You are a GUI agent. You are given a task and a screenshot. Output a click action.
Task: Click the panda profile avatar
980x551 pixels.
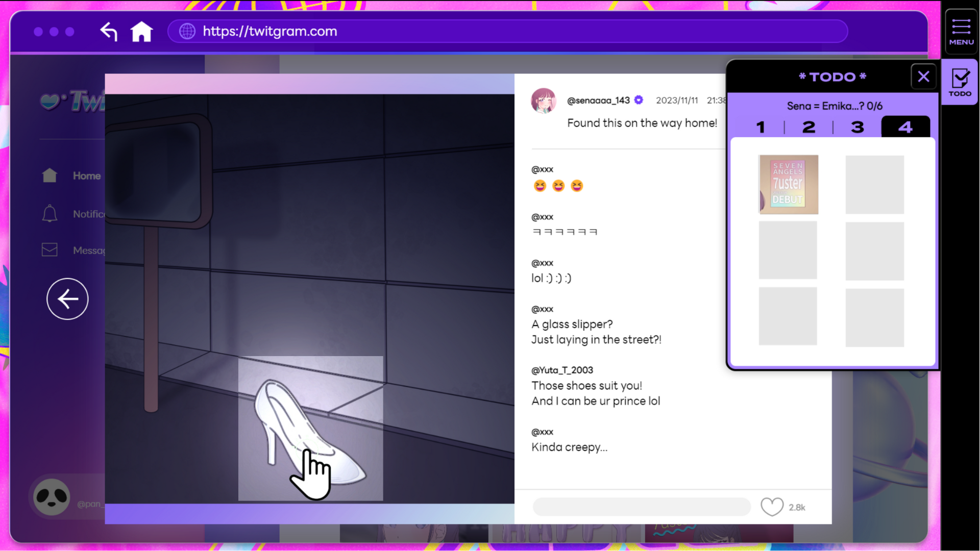[x=52, y=497]
